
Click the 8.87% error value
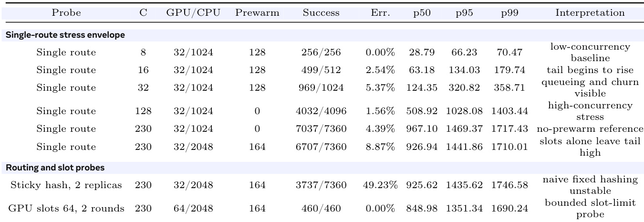coord(380,147)
